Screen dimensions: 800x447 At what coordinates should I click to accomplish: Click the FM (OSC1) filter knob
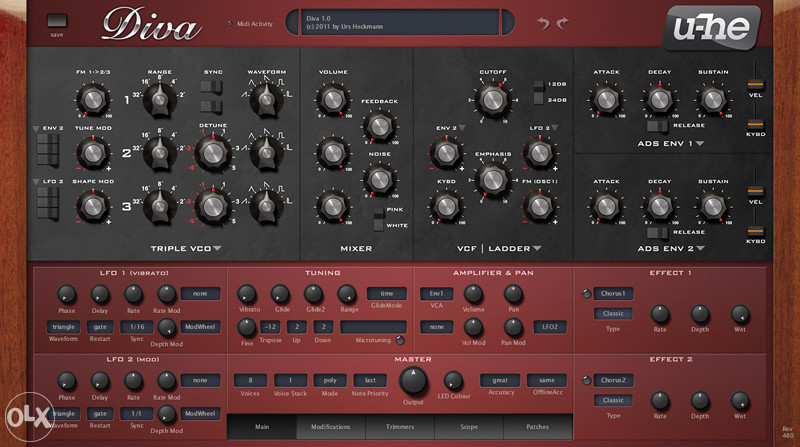[539, 206]
